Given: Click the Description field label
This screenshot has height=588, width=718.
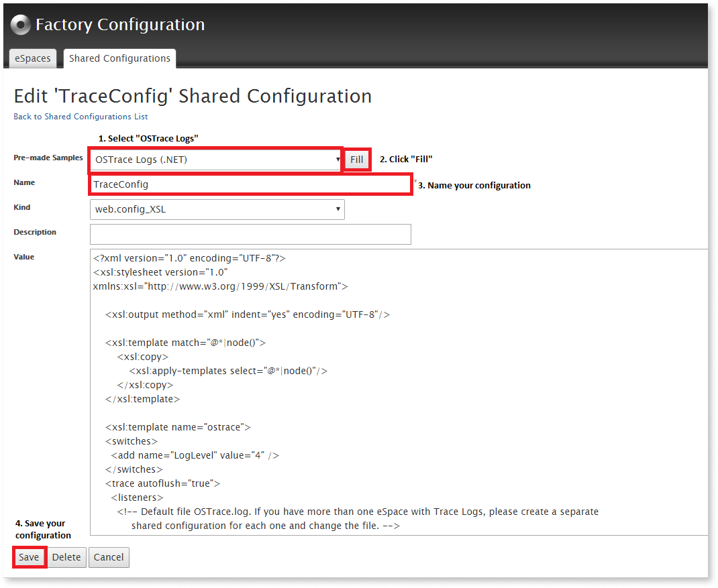Looking at the screenshot, I should (x=35, y=232).
